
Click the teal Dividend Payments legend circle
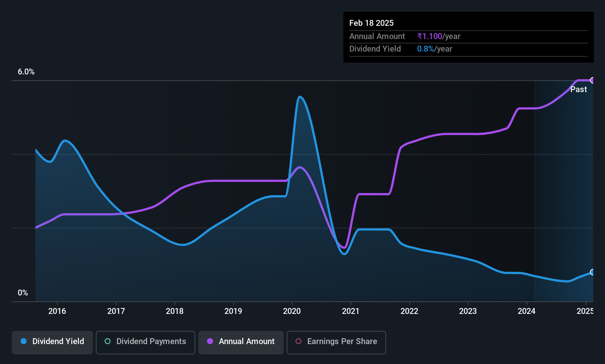(x=108, y=341)
